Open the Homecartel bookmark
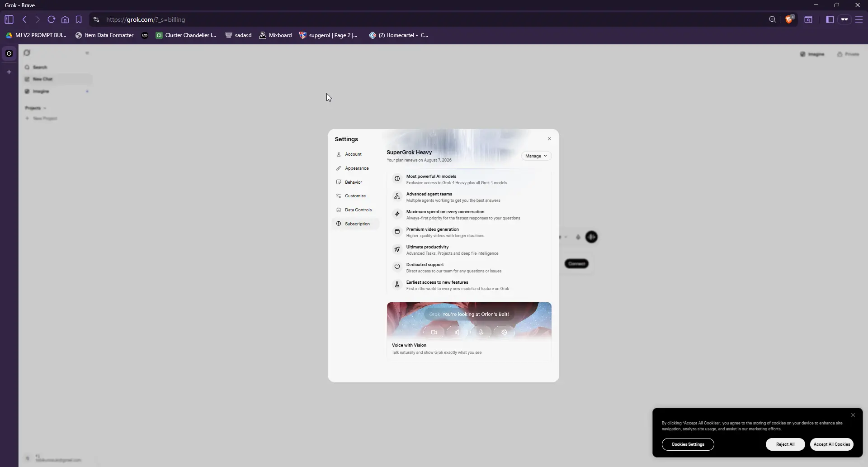The height and width of the screenshot is (467, 868). pos(399,35)
